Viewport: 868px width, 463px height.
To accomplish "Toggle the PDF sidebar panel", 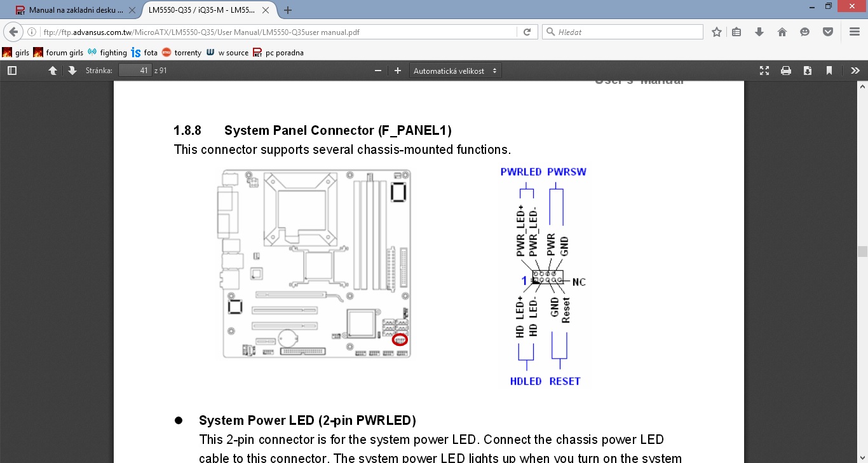I will tap(12, 71).
